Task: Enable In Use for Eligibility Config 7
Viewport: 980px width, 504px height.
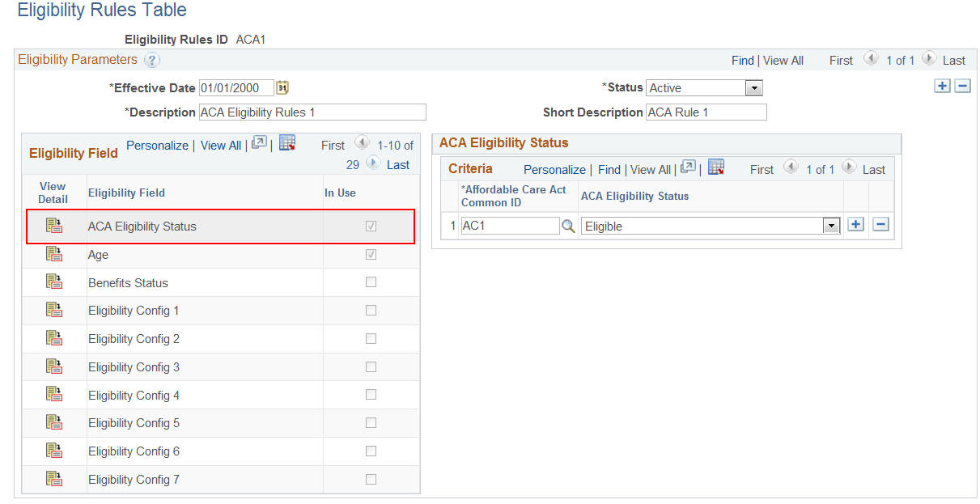Action: 371,479
